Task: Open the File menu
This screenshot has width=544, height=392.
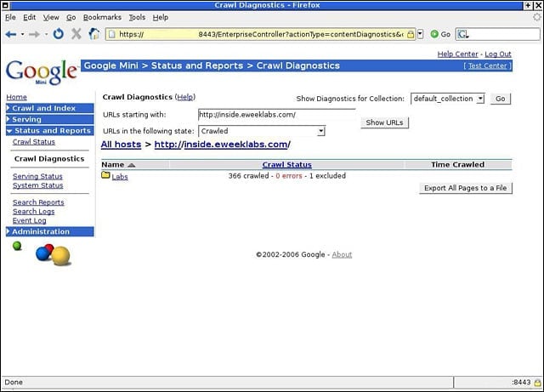Action: coord(10,17)
